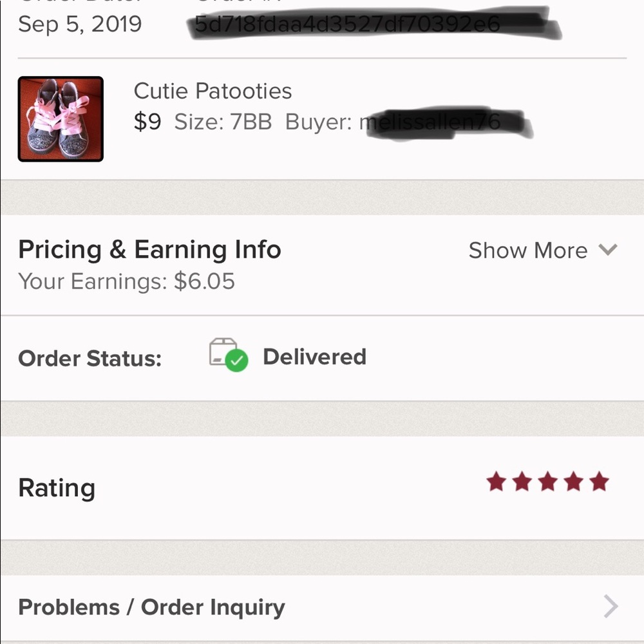Click the buyer username link
Screen dimensions: 644x644
(x=430, y=121)
